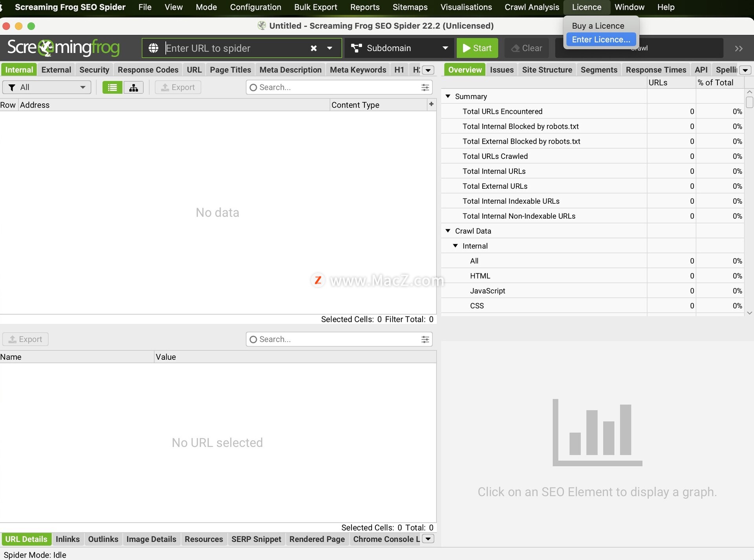
Task: Show more bottom tabs dropdown arrow
Action: pyautogui.click(x=428, y=538)
